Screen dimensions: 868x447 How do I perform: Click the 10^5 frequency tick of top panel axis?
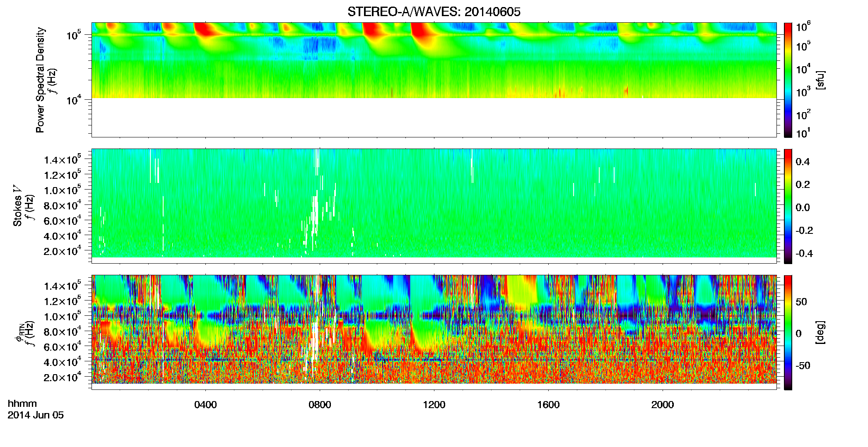(x=75, y=35)
